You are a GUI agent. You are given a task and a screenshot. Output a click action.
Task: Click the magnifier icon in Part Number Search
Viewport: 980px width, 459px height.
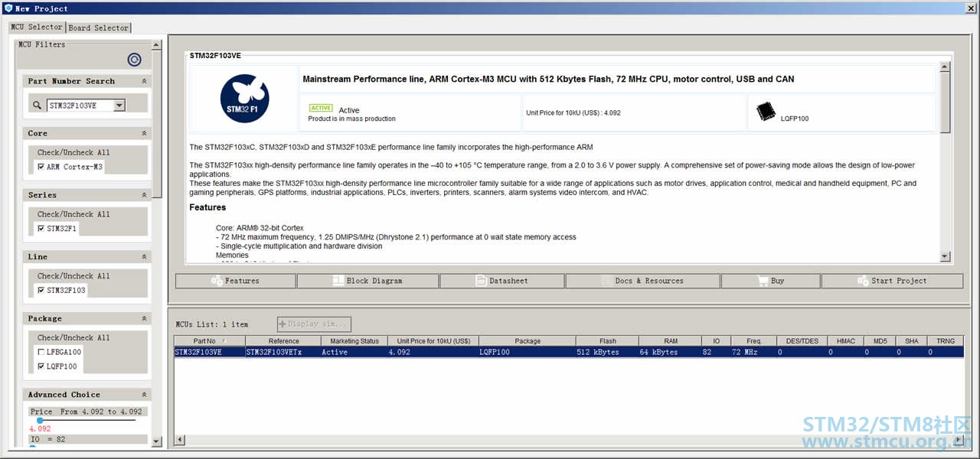[x=37, y=106]
